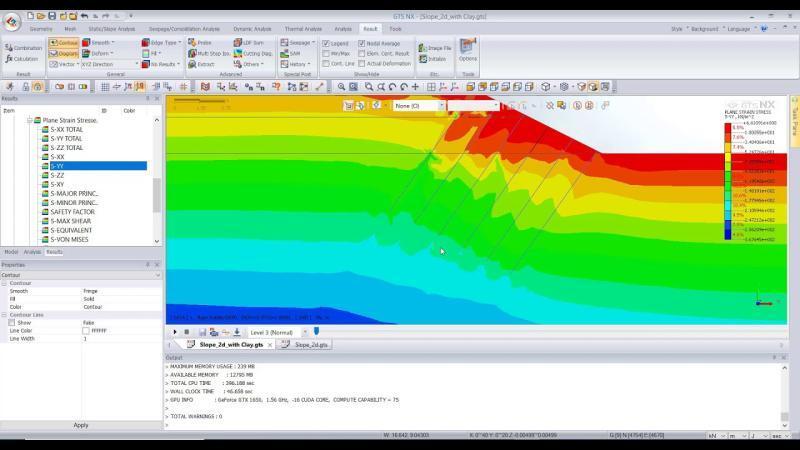Click the Pan cross-arrow toolbar icon
800x450 pixels.
coord(415,87)
